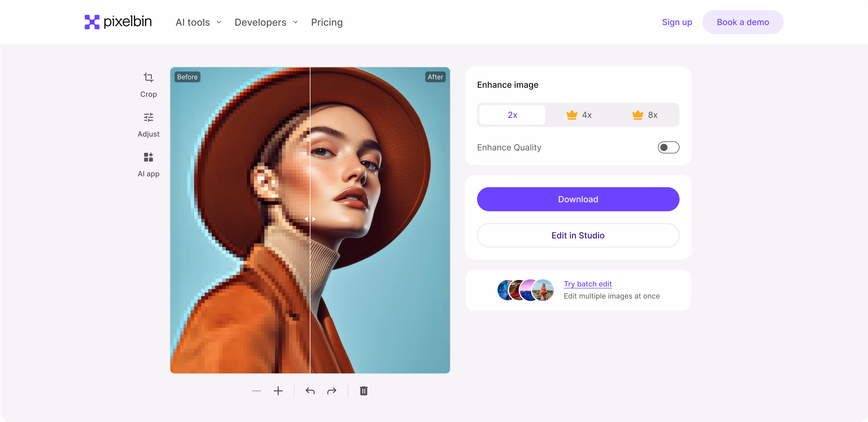Expand the AI tools dropdown menu

coord(198,22)
